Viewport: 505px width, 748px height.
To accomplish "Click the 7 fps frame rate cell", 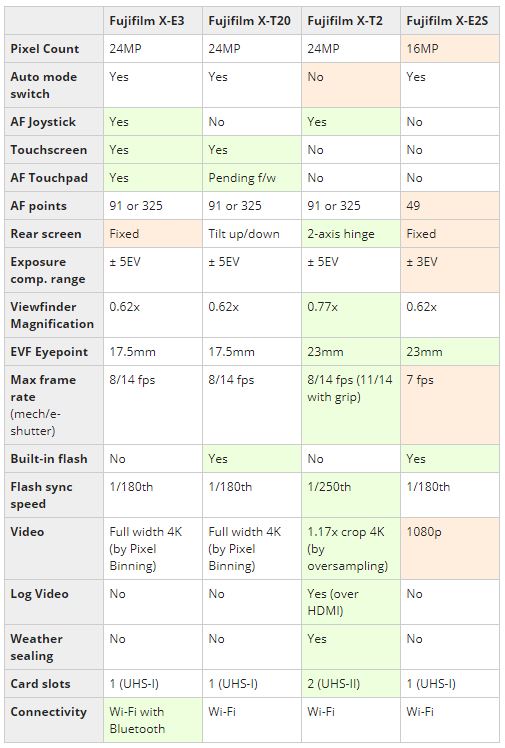I will [x=450, y=405].
